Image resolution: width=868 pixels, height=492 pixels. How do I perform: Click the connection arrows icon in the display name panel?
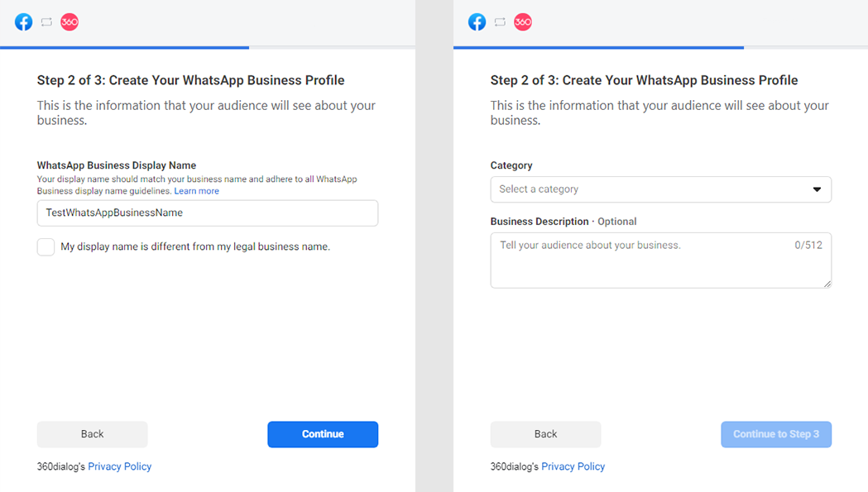pyautogui.click(x=46, y=22)
